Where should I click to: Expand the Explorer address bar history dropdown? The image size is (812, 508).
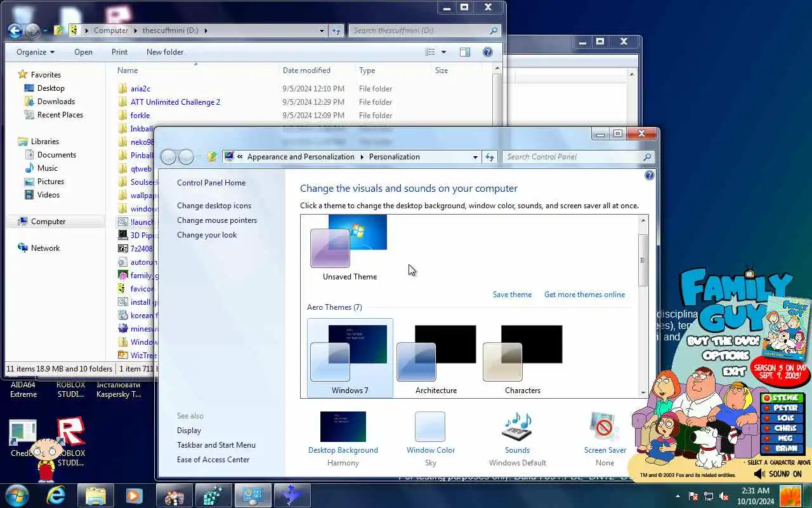pyautogui.click(x=322, y=30)
